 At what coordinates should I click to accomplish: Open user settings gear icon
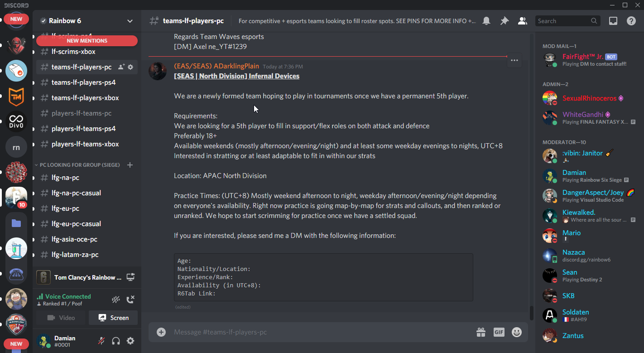[130, 341]
